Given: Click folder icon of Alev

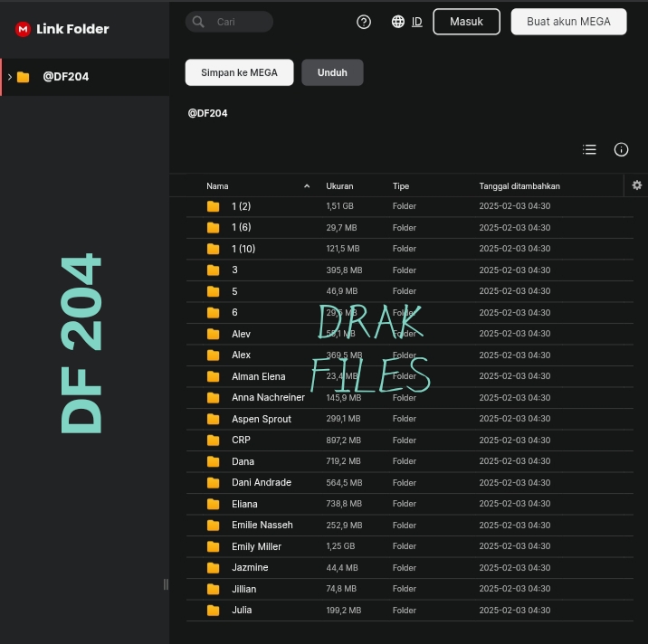Looking at the screenshot, I should 214,334.
